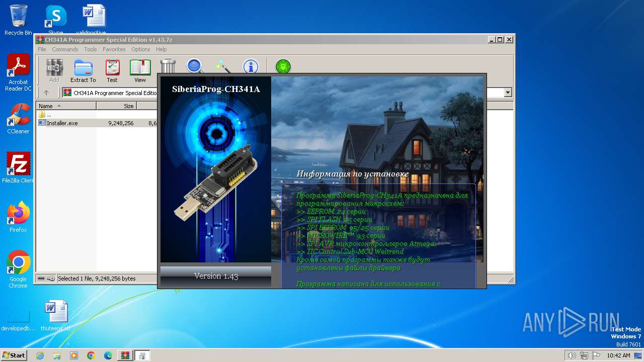The image size is (644, 362).
Task: Open the Commands menu
Action: pos(65,49)
